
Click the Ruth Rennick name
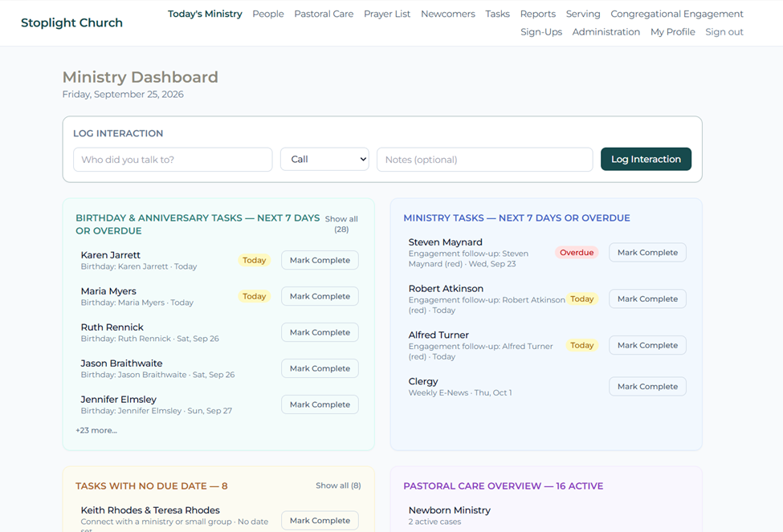point(112,327)
